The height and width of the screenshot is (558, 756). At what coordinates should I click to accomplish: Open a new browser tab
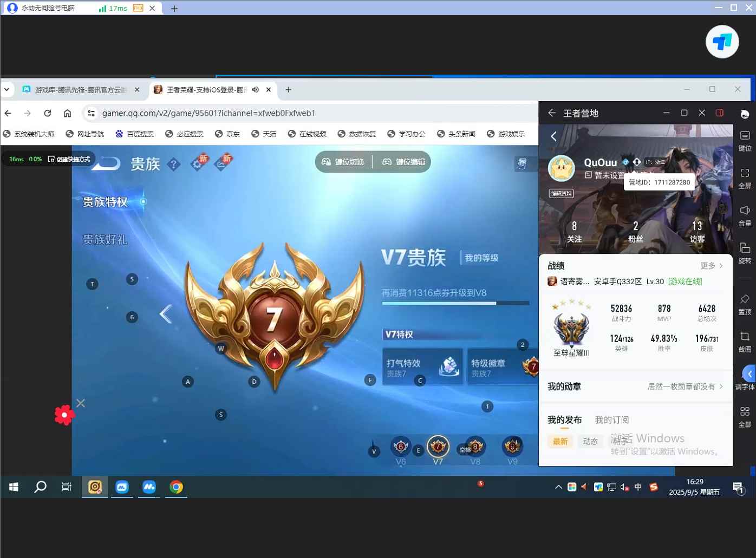pyautogui.click(x=288, y=90)
